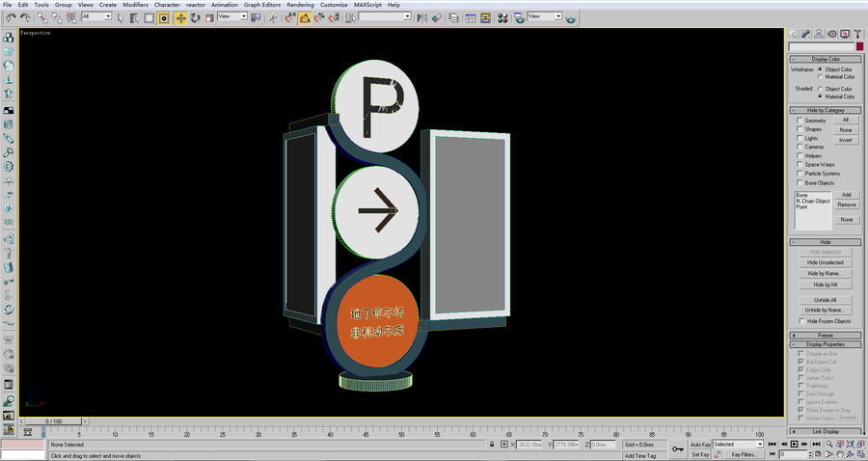868x461 pixels.
Task: Click the Selection Lock padlock icon
Action: coord(492,445)
